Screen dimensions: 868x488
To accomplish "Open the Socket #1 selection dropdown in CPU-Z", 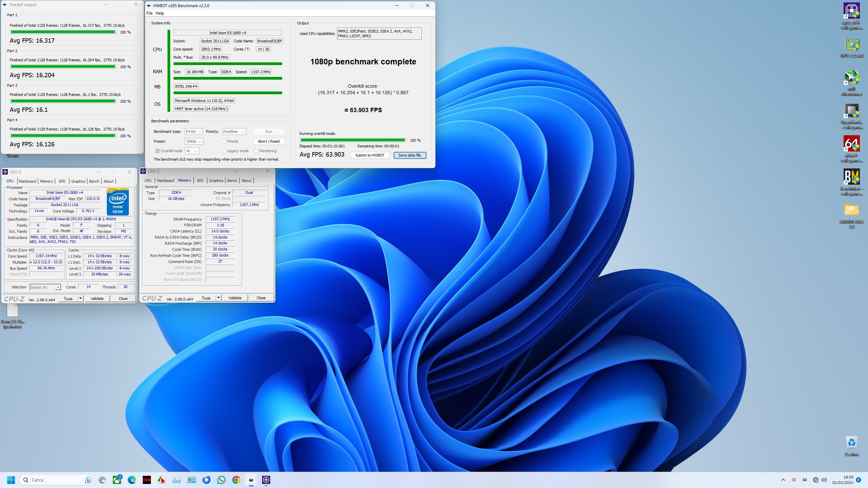I will (45, 287).
